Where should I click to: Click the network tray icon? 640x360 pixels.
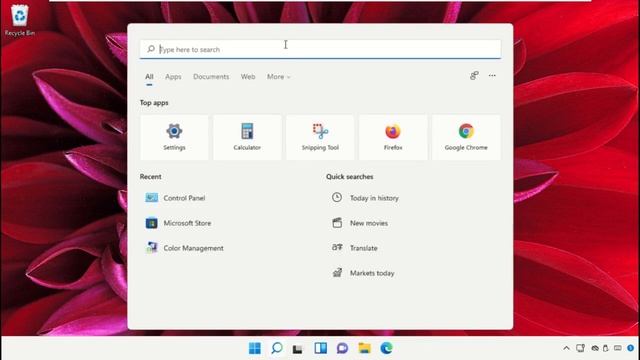coord(580,348)
